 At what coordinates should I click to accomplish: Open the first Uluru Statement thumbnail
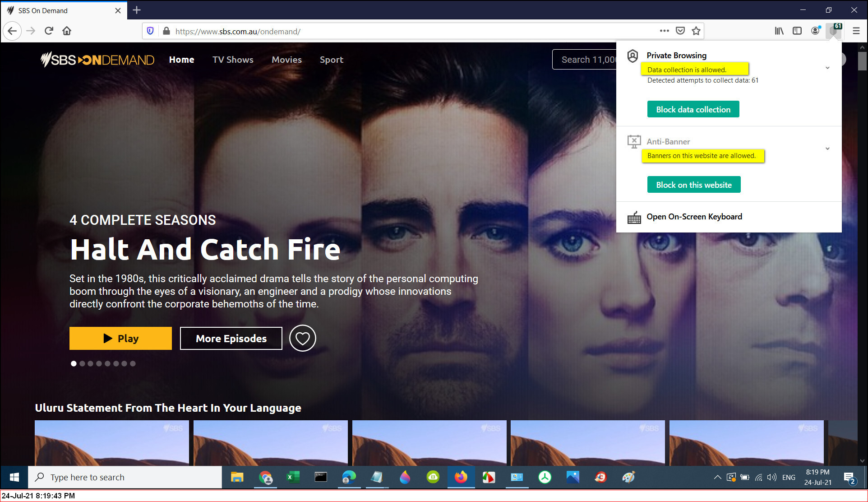pyautogui.click(x=112, y=443)
